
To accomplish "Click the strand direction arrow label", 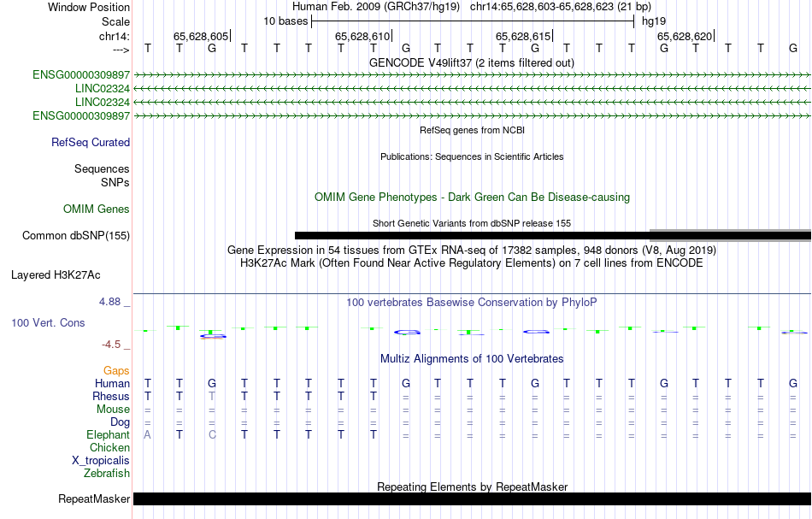I will tap(121, 50).
